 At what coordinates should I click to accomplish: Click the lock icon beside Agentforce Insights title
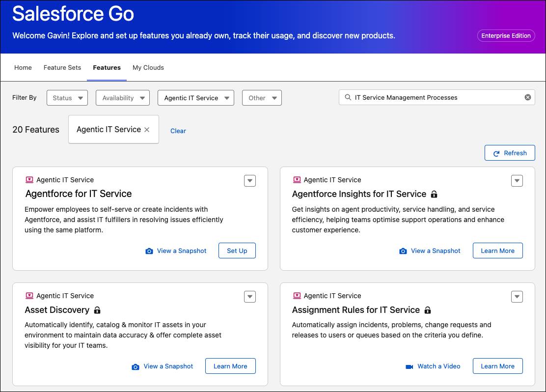tap(434, 194)
